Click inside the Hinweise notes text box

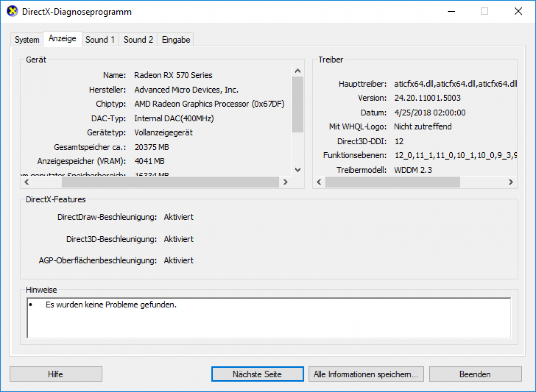[269, 318]
